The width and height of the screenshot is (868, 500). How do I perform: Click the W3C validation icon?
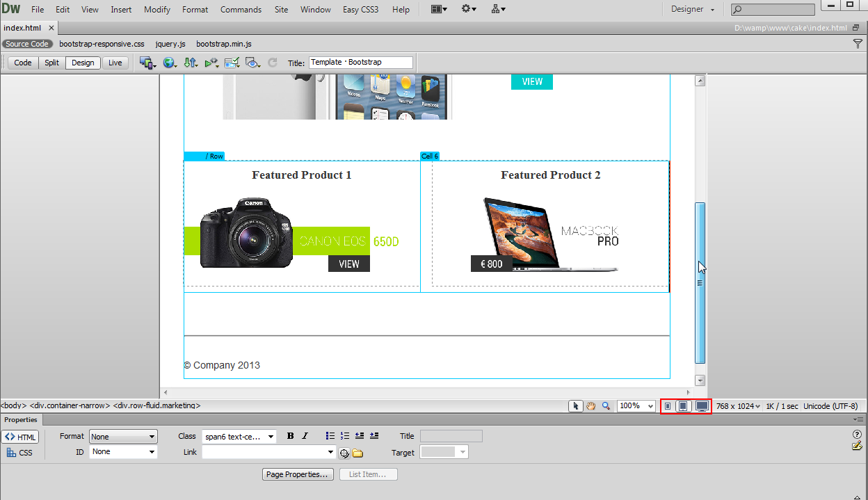(211, 63)
